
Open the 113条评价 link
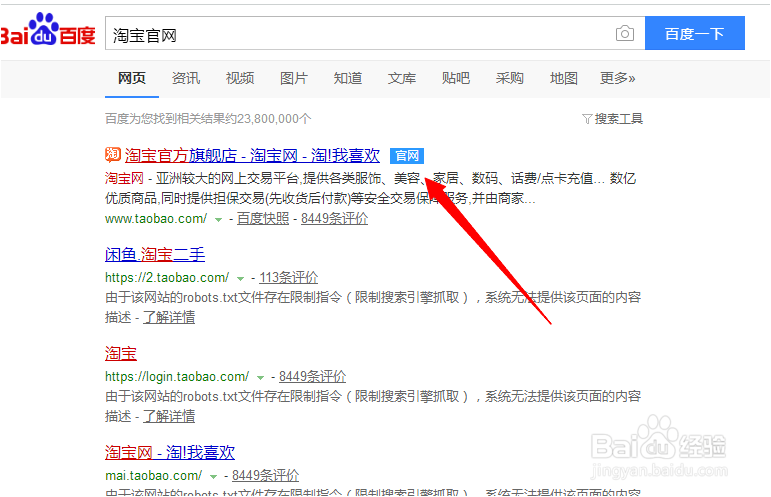[289, 278]
